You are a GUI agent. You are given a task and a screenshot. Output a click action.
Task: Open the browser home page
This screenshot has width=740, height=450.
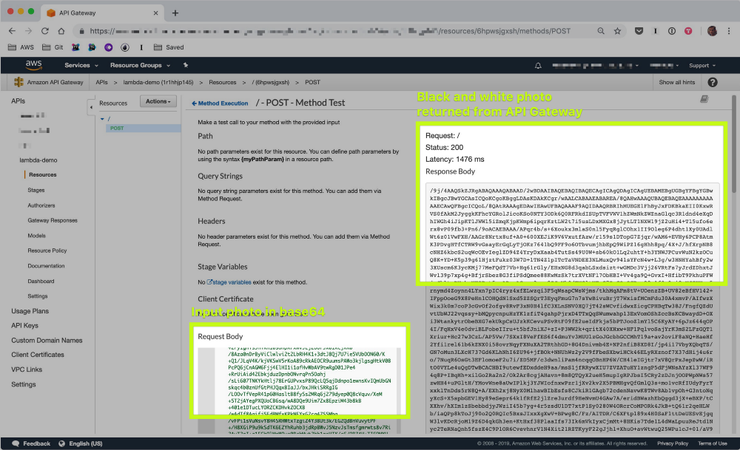(x=61, y=31)
